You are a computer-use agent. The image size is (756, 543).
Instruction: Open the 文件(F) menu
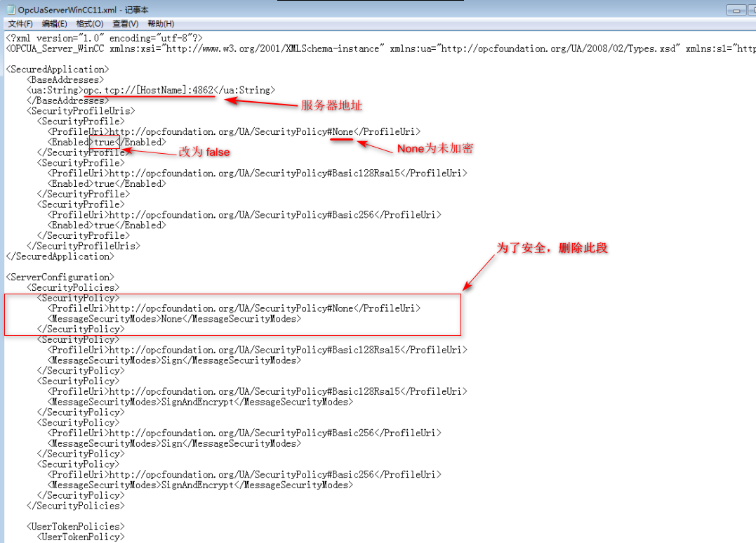click(20, 24)
